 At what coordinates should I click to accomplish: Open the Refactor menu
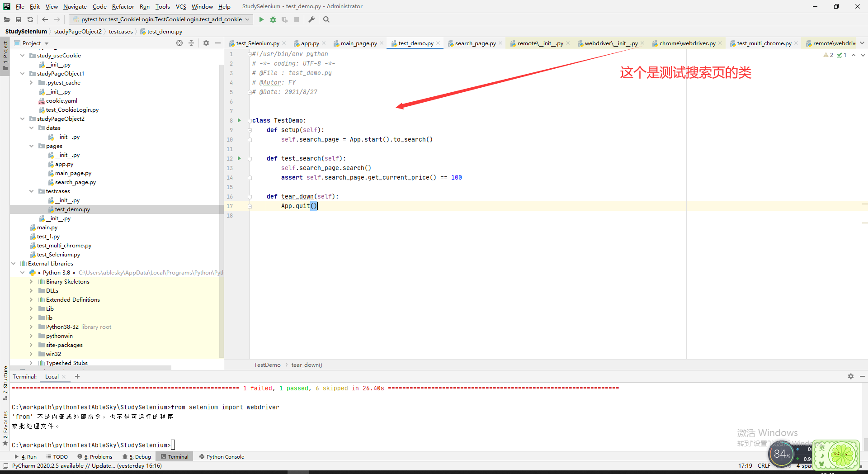123,6
